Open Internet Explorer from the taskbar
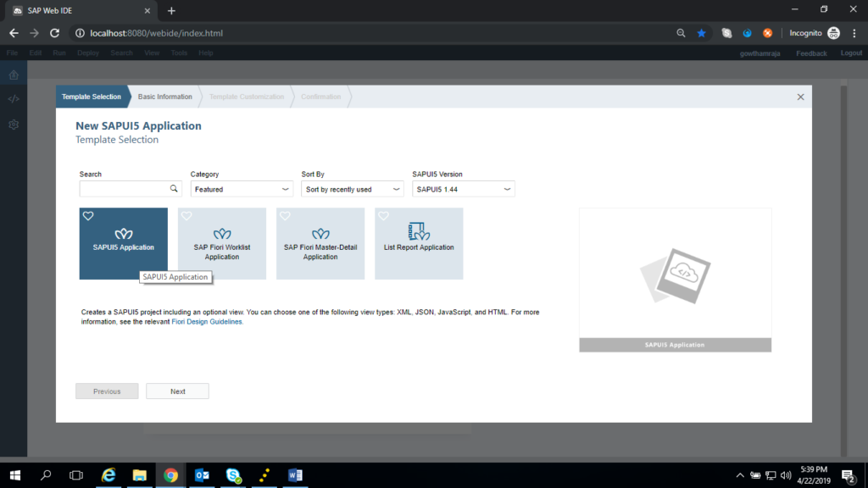 108,475
